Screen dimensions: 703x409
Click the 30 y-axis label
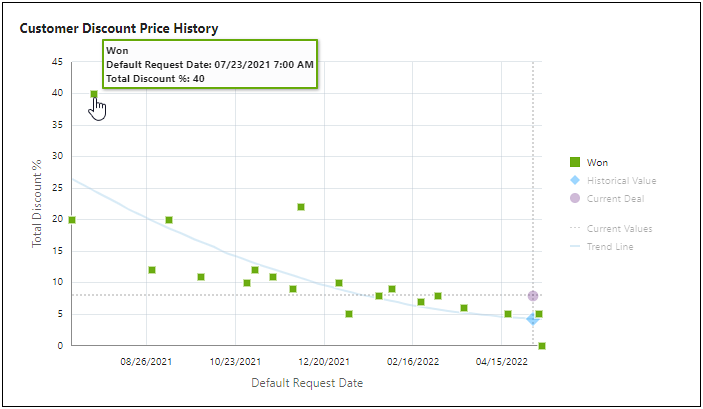click(x=57, y=156)
